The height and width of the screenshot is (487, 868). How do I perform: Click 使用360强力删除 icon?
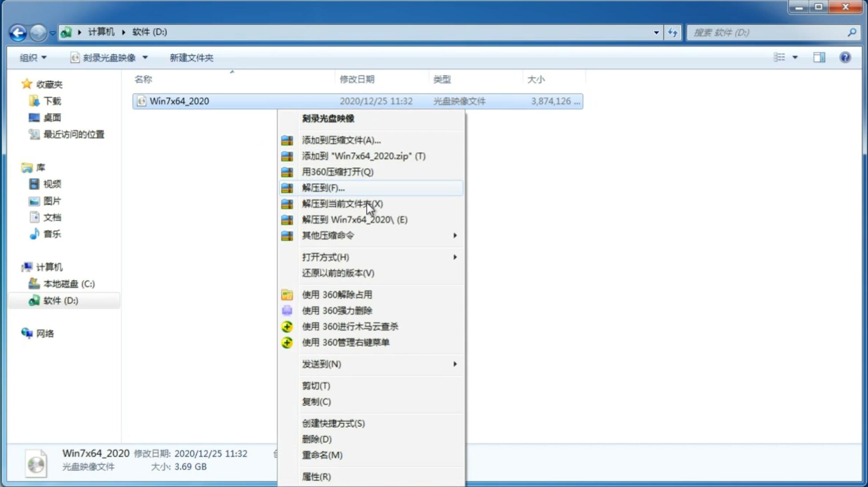tap(287, 310)
